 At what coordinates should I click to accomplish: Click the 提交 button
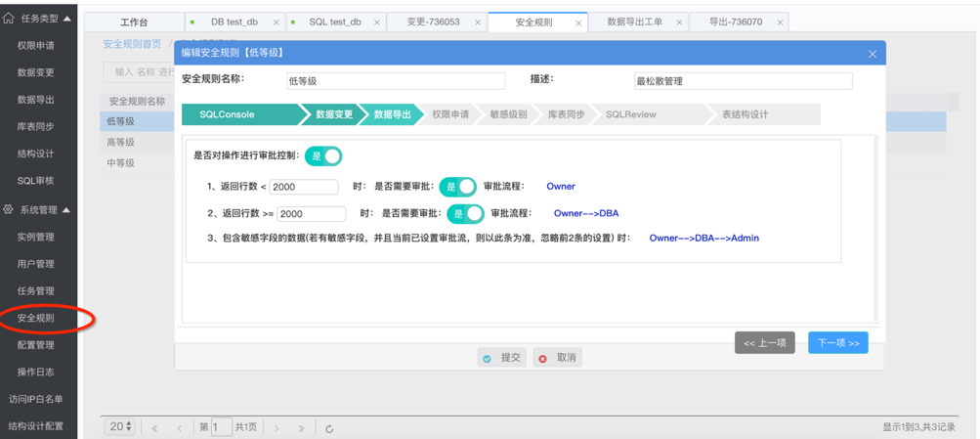coord(502,358)
